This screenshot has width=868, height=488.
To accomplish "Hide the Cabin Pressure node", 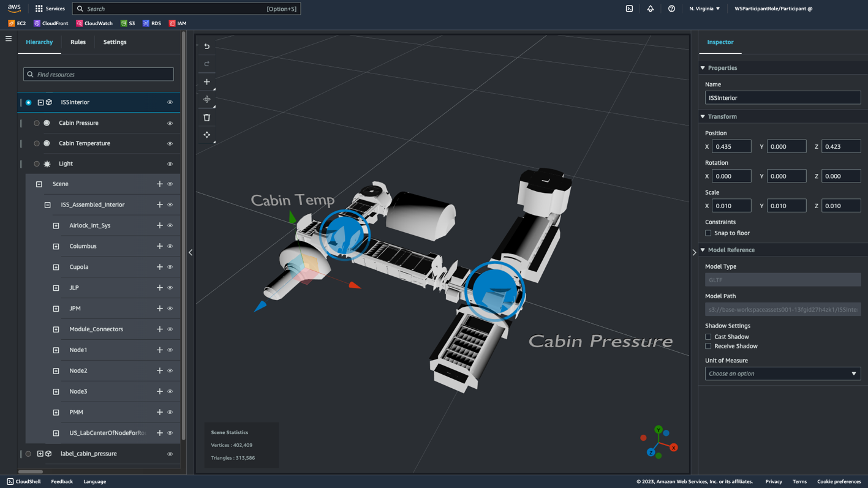I will [x=170, y=123].
